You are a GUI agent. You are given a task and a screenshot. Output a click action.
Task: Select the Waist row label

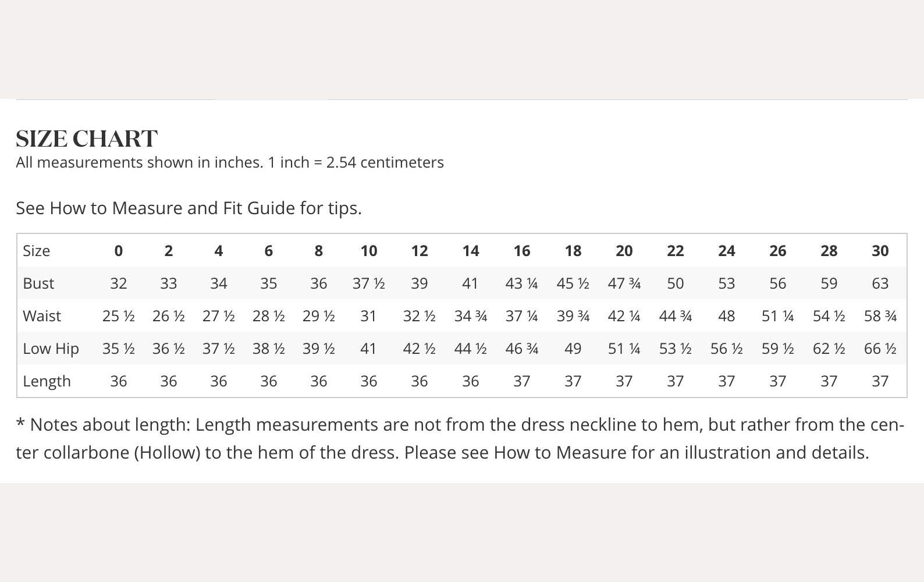pyautogui.click(x=42, y=316)
